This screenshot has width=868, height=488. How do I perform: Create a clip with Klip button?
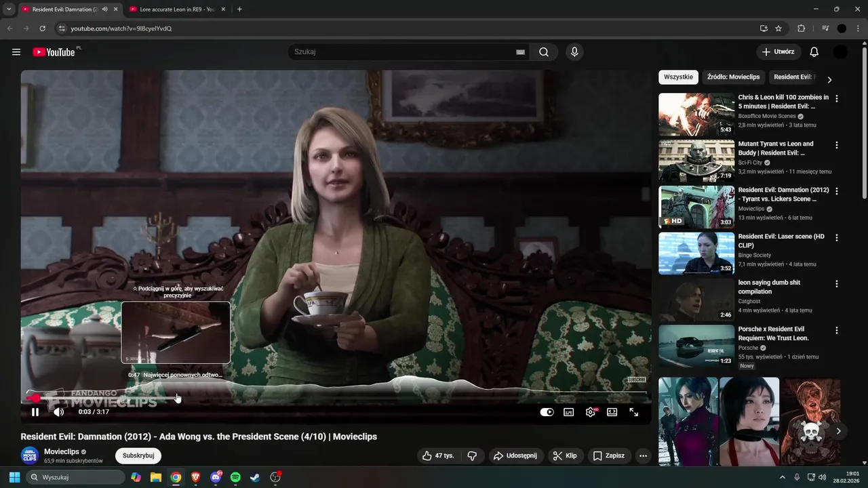564,456
